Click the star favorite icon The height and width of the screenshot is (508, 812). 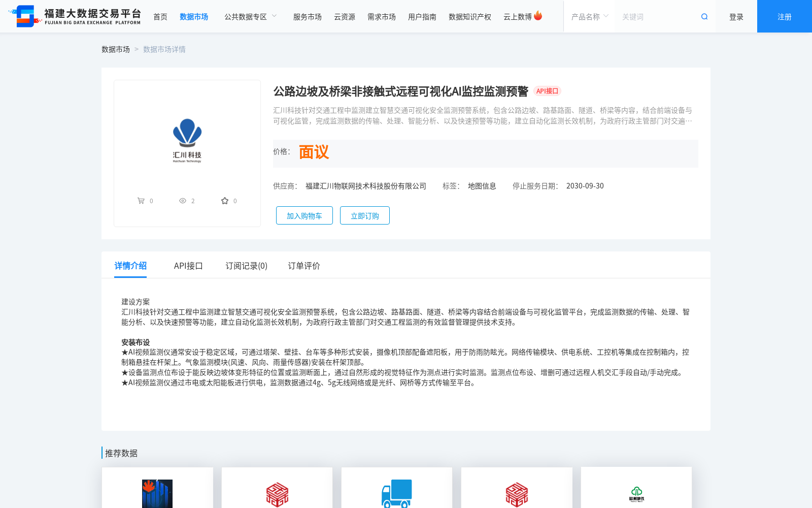click(225, 201)
